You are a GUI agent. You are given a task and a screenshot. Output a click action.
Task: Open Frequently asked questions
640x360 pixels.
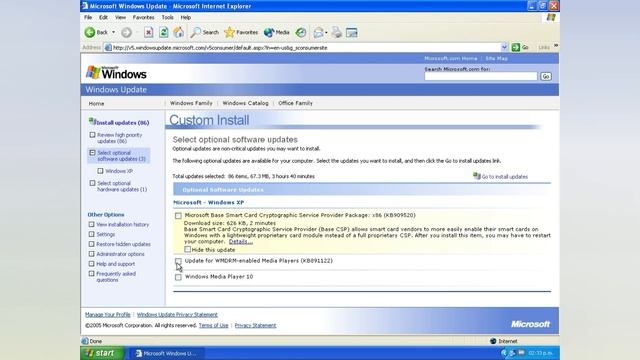tap(116, 277)
